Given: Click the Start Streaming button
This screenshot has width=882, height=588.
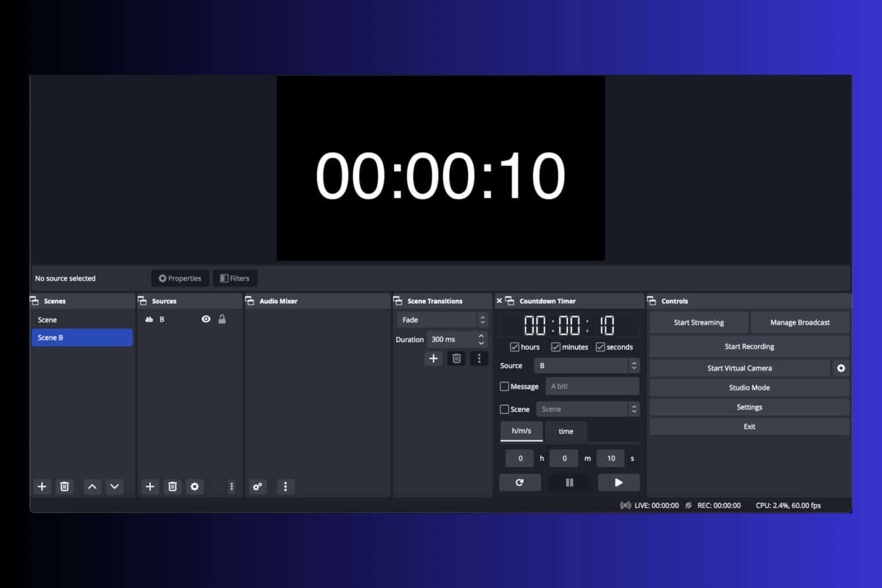Looking at the screenshot, I should [698, 322].
